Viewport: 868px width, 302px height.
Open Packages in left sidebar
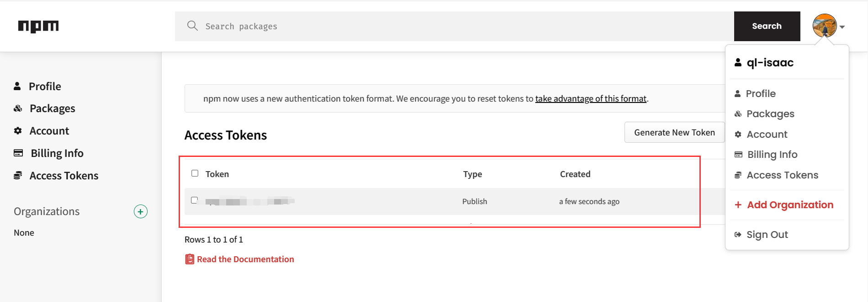pos(53,108)
